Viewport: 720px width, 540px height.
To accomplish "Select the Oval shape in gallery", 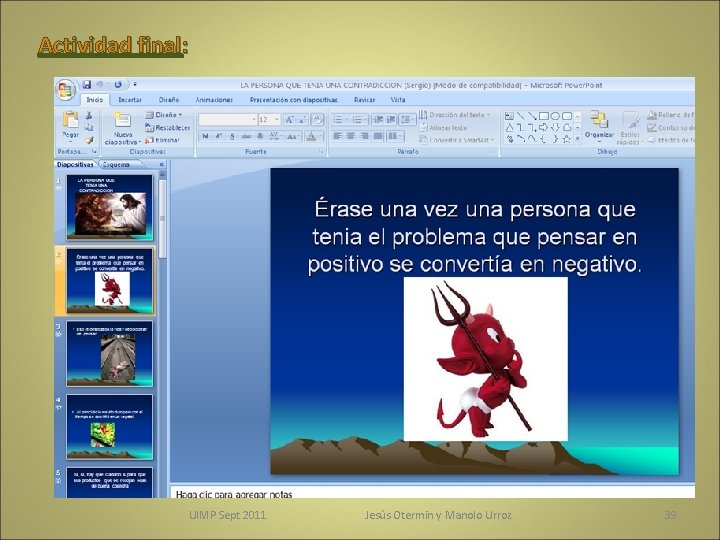I will tap(555, 116).
